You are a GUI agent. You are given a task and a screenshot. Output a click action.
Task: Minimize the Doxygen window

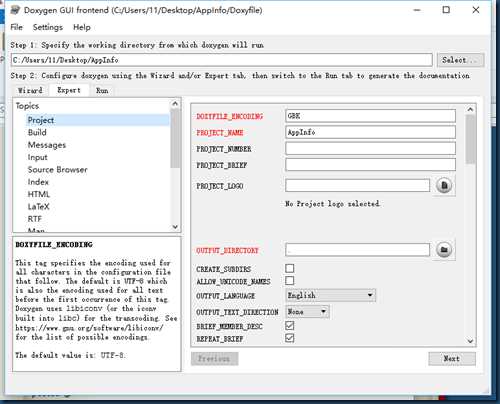[417, 10]
